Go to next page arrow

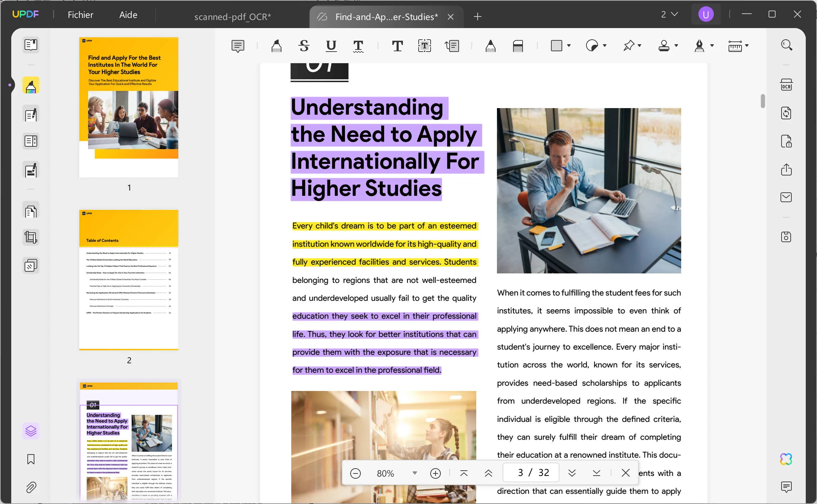pos(572,473)
